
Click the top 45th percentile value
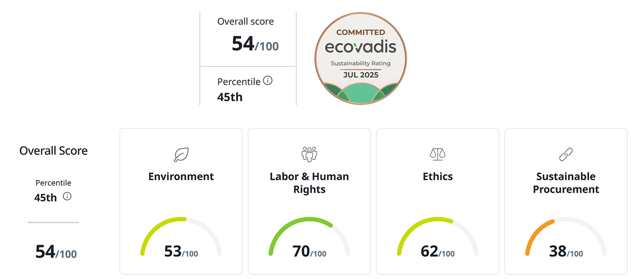(x=230, y=97)
